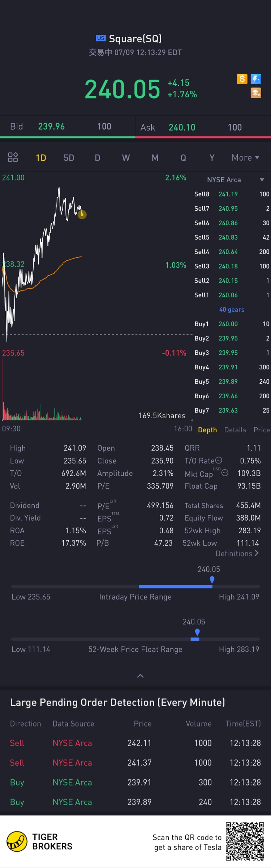271x868 pixels.
Task: Open T/O Rate info circle icon
Action: pos(219,460)
